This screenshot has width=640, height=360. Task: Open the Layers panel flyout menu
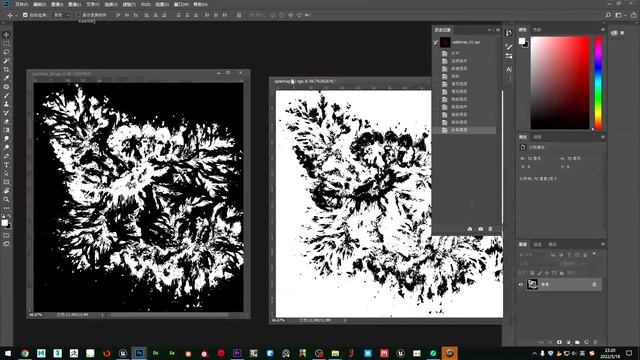603,244
